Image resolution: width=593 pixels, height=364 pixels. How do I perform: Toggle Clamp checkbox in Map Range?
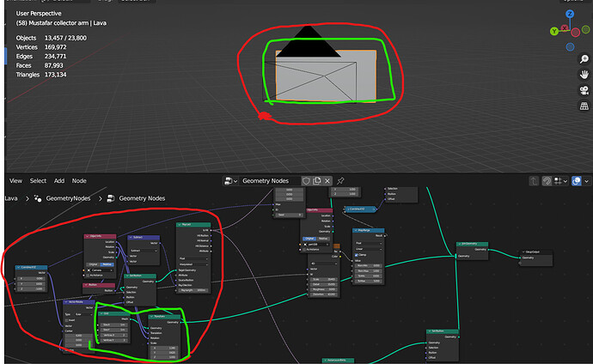[x=357, y=255]
